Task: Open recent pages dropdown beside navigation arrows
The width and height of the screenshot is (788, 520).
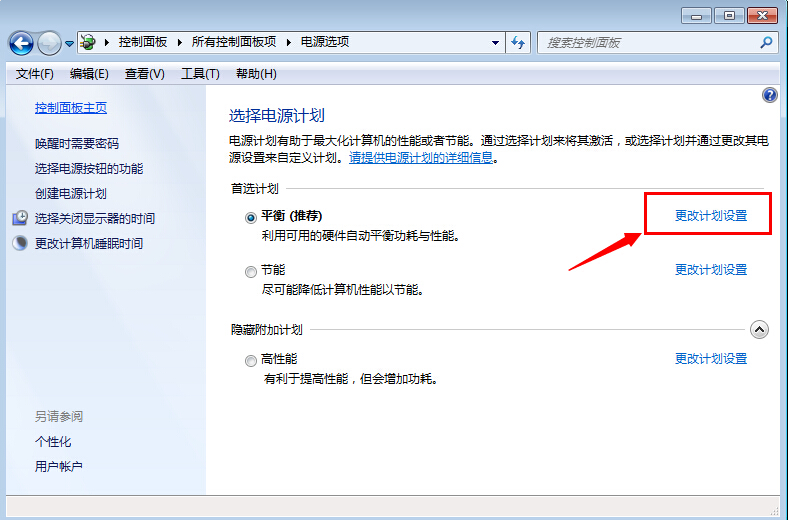Action: point(69,44)
